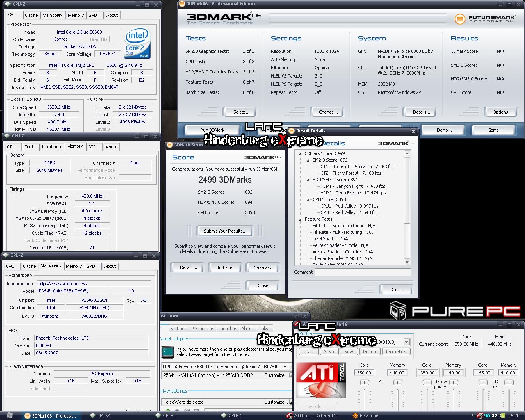Switch to the RivaTuner Launcher tab
525x420 pixels.
click(x=227, y=329)
